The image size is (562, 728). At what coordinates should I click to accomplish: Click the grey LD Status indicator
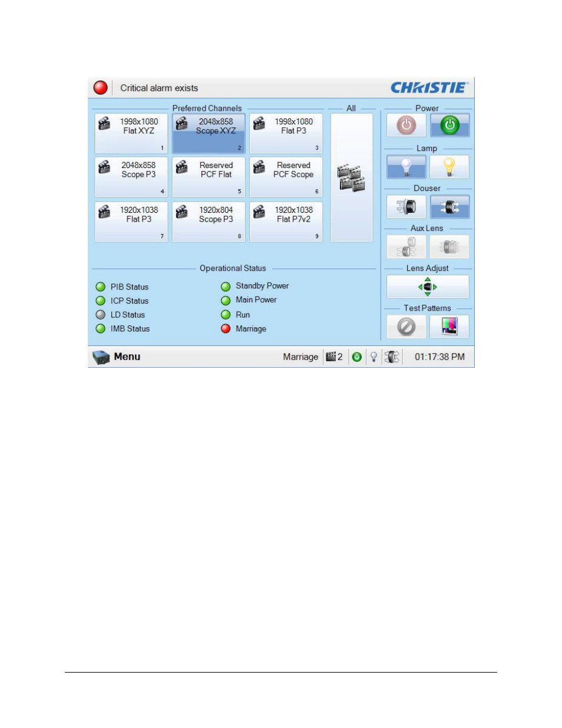[x=101, y=315]
